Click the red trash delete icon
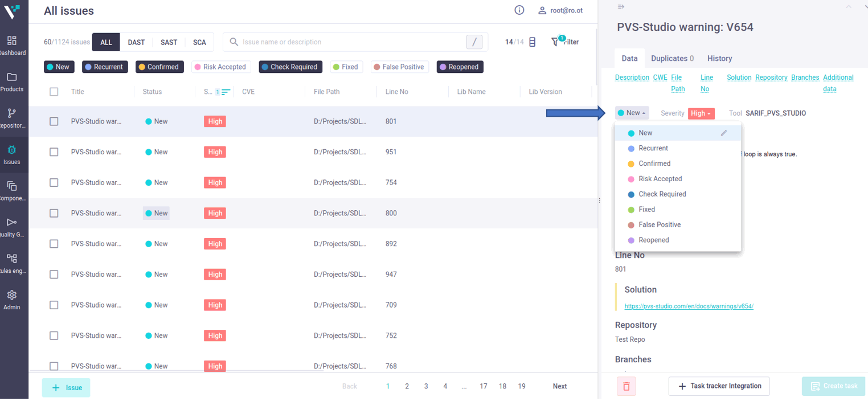 [x=626, y=386]
